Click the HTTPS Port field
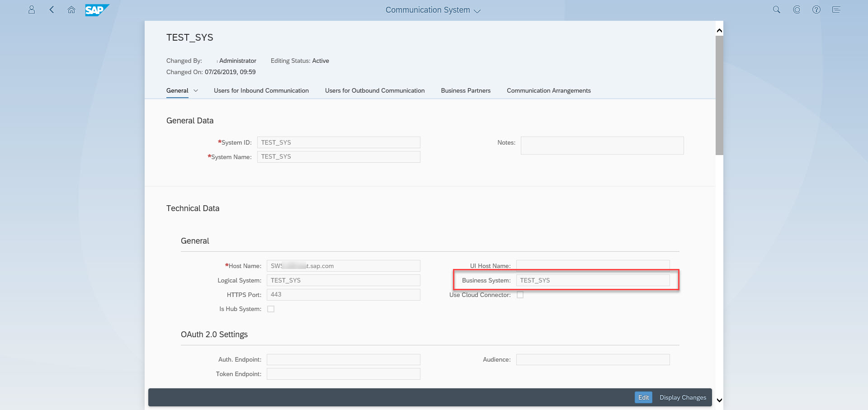Image resolution: width=868 pixels, height=410 pixels. (344, 294)
